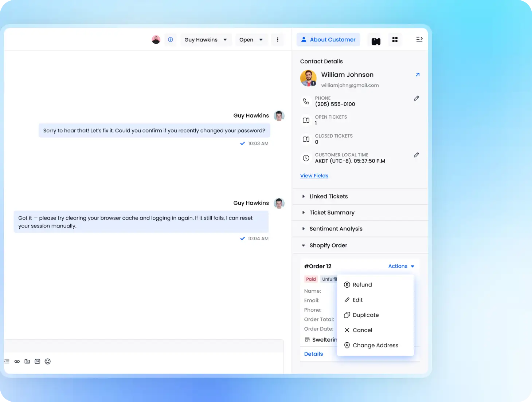Click the blue circled down-arrow icon
This screenshot has height=402, width=532.
(x=171, y=40)
